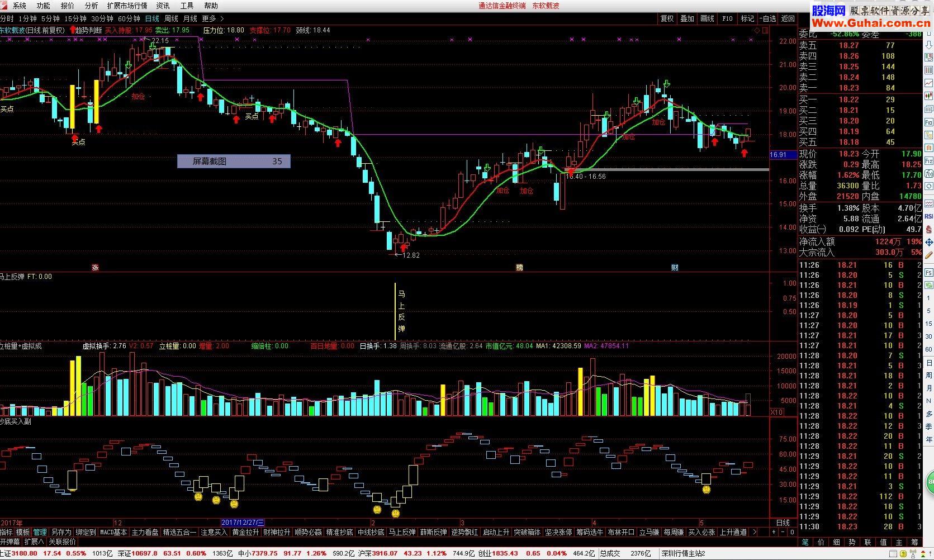Click the RSI indicator sidebar icon

pyautogui.click(x=928, y=216)
